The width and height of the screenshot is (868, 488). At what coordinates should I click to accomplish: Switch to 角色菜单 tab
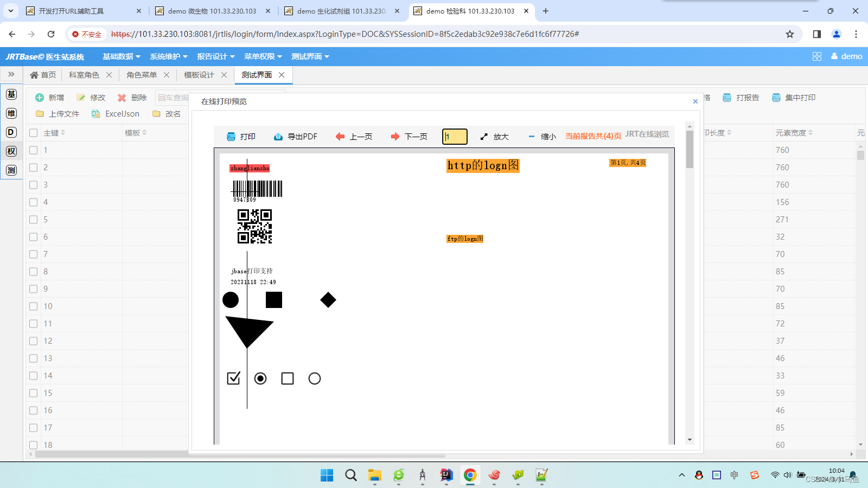click(x=142, y=75)
